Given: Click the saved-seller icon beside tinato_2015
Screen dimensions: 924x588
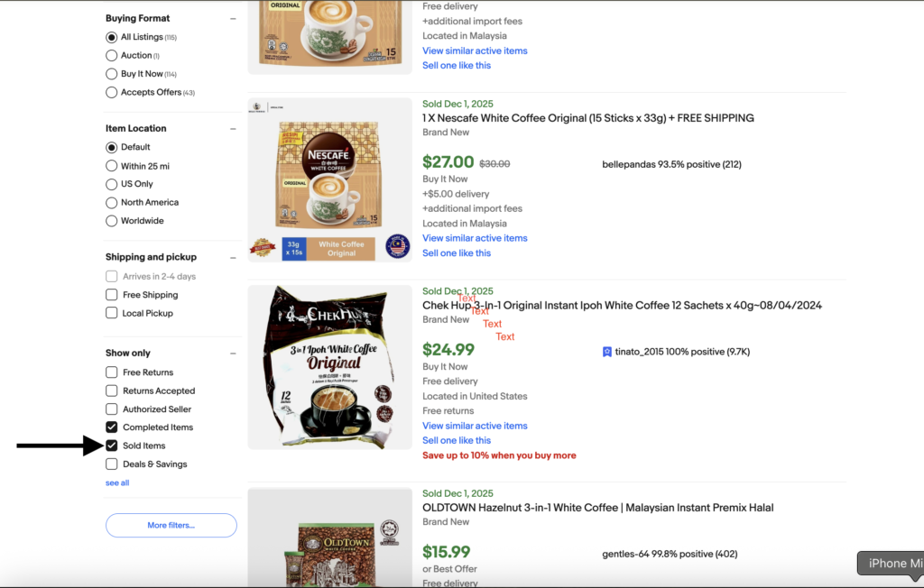Looking at the screenshot, I should (607, 352).
